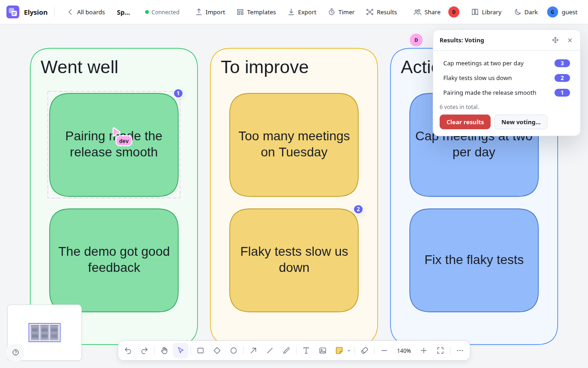Open the guest user menu
Viewport: 588px width, 368px height.
click(x=562, y=12)
